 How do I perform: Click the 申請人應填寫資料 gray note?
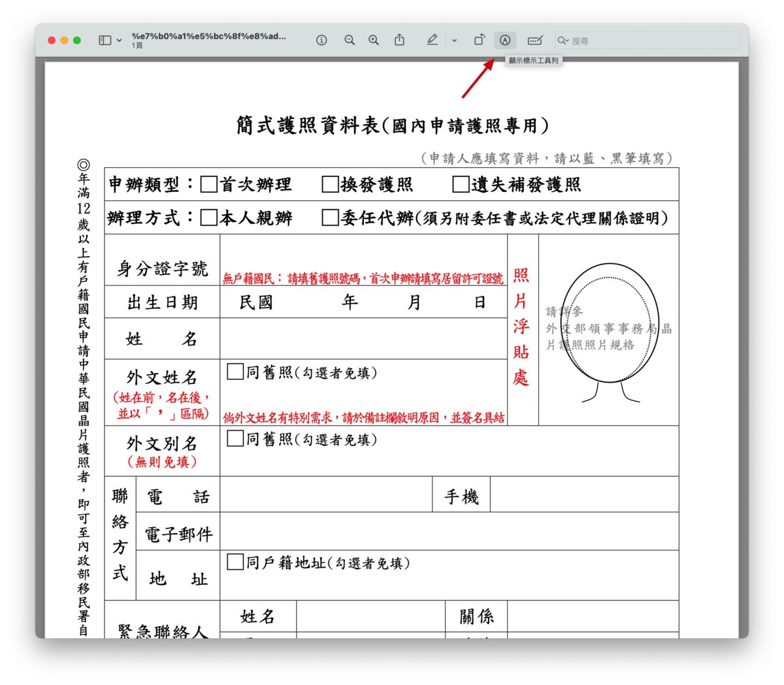pyautogui.click(x=547, y=158)
